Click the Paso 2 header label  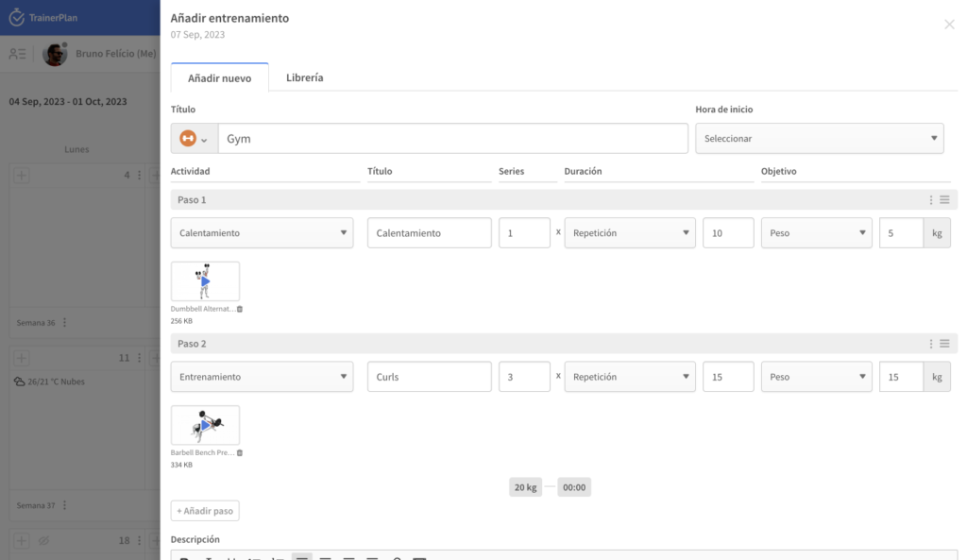coord(192,344)
